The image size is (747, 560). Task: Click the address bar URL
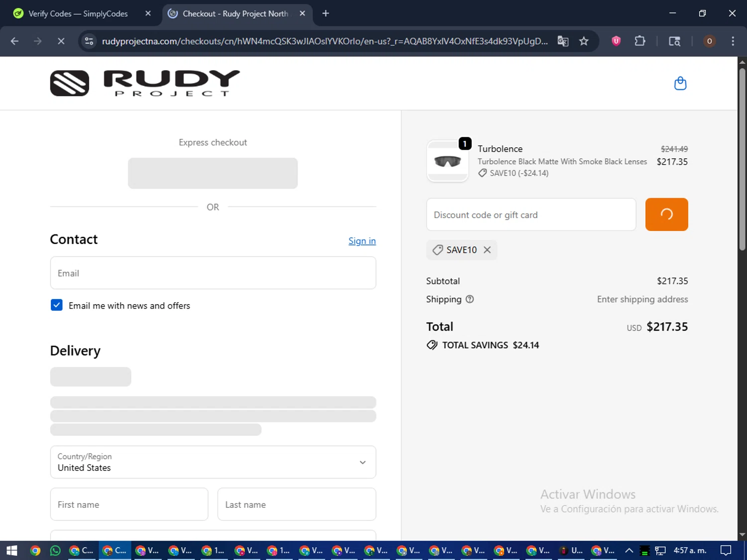(325, 41)
